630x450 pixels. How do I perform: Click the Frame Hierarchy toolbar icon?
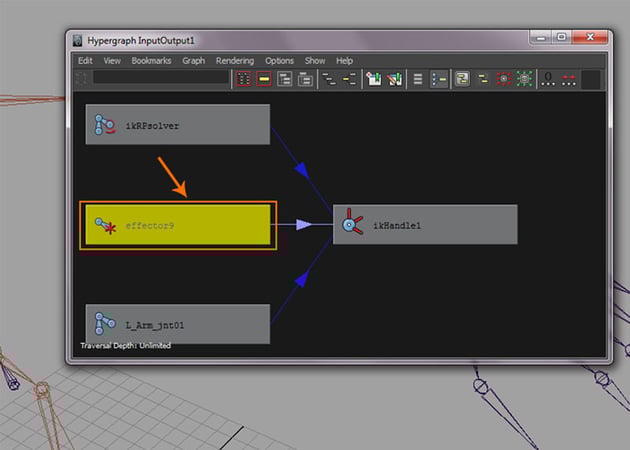pos(285,78)
